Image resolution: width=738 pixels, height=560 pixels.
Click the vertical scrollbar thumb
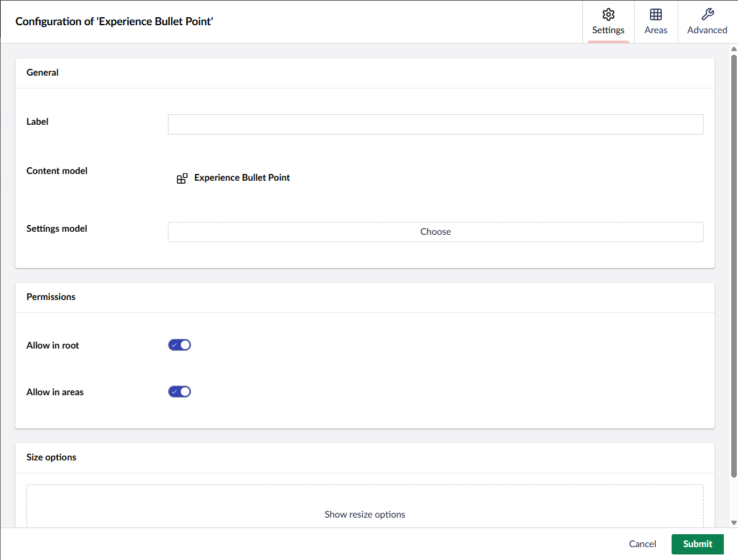[733, 266]
